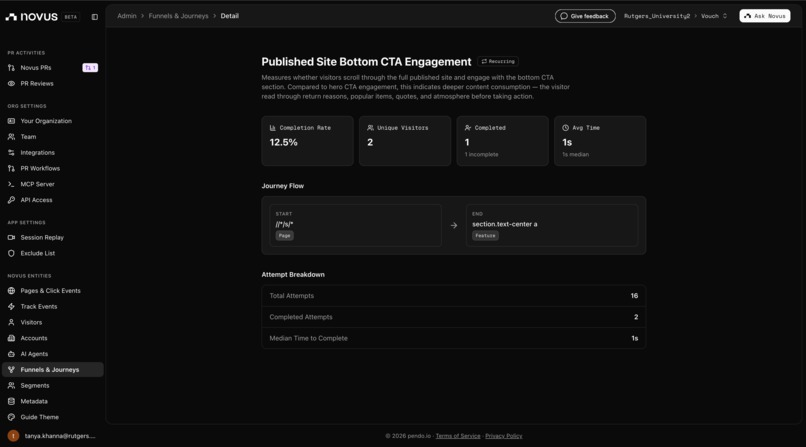Click the START step card
The image size is (806, 447).
[x=356, y=226]
